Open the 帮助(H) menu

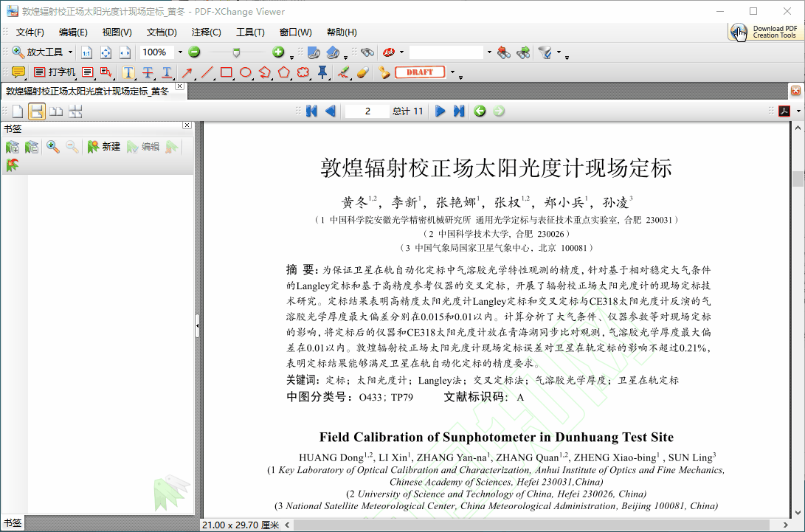pos(342,32)
